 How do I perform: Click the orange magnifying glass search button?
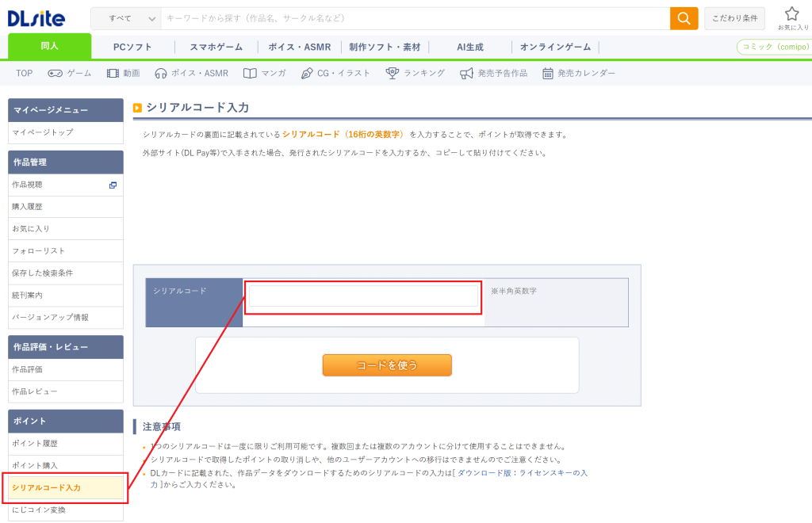tap(684, 18)
